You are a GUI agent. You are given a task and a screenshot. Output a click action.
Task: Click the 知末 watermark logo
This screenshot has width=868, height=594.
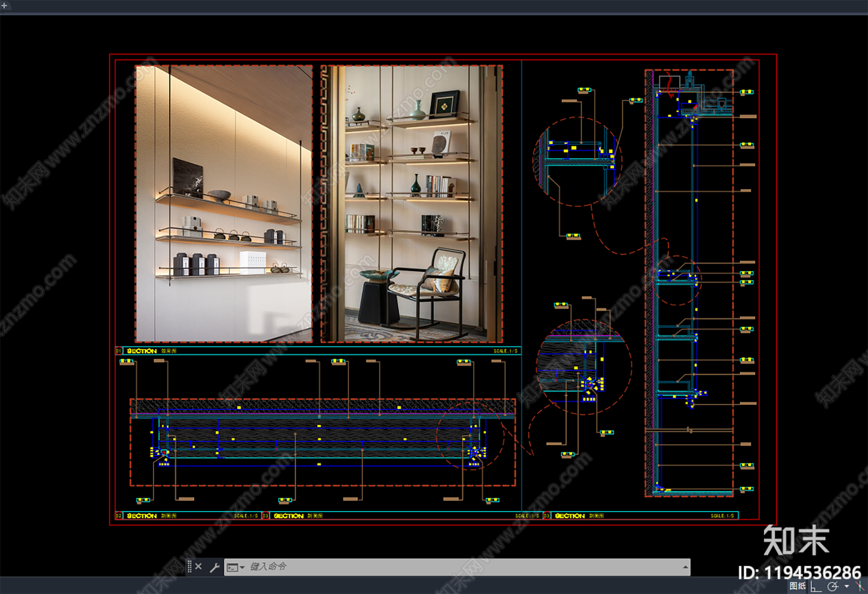[796, 540]
